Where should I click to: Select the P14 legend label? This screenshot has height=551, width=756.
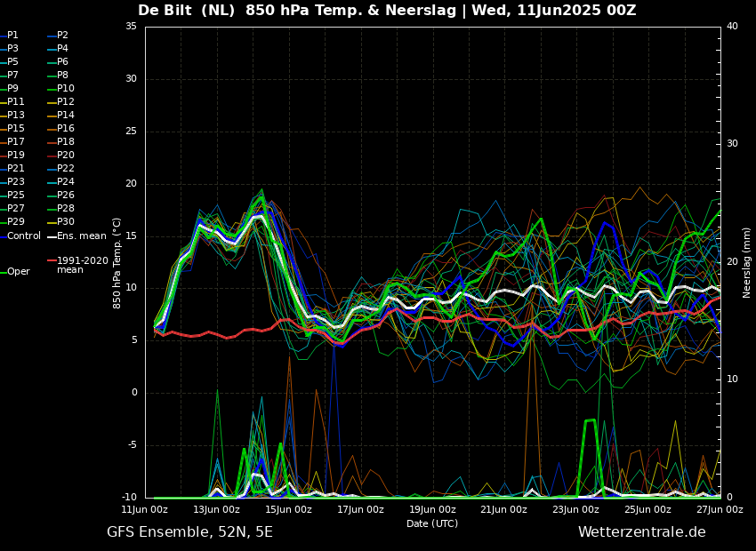click(66, 116)
